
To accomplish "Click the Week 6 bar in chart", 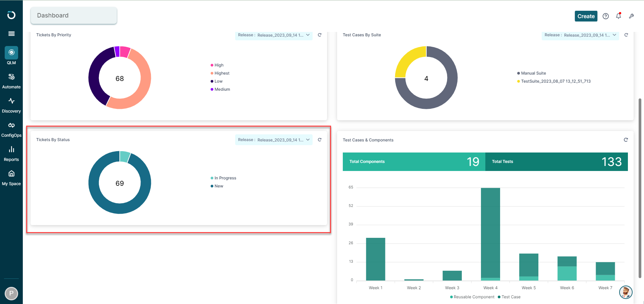I will pos(567,268).
